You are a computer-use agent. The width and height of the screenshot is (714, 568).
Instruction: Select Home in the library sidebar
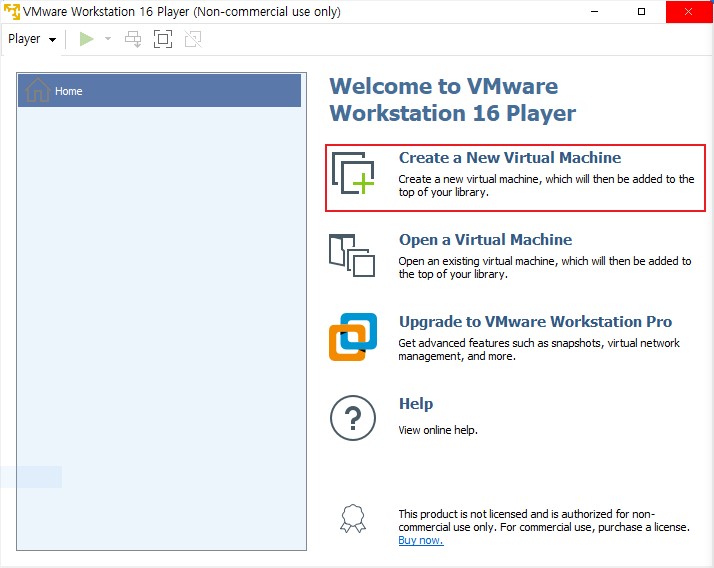pyautogui.click(x=159, y=91)
